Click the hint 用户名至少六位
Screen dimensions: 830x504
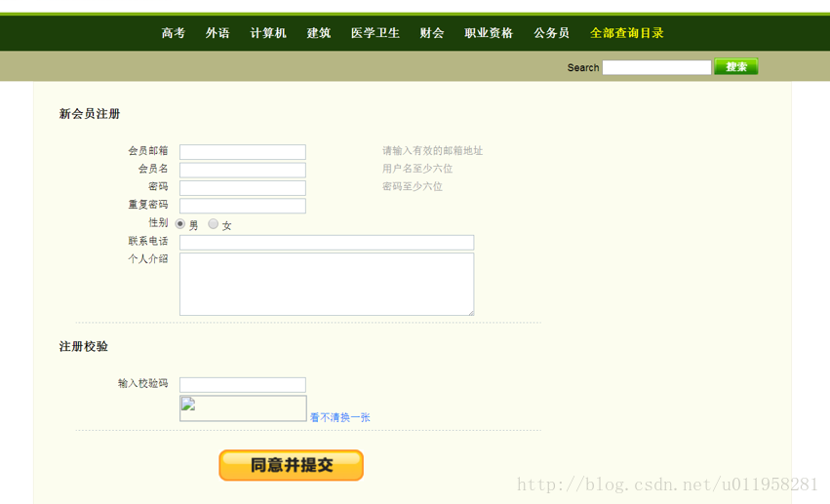point(417,169)
